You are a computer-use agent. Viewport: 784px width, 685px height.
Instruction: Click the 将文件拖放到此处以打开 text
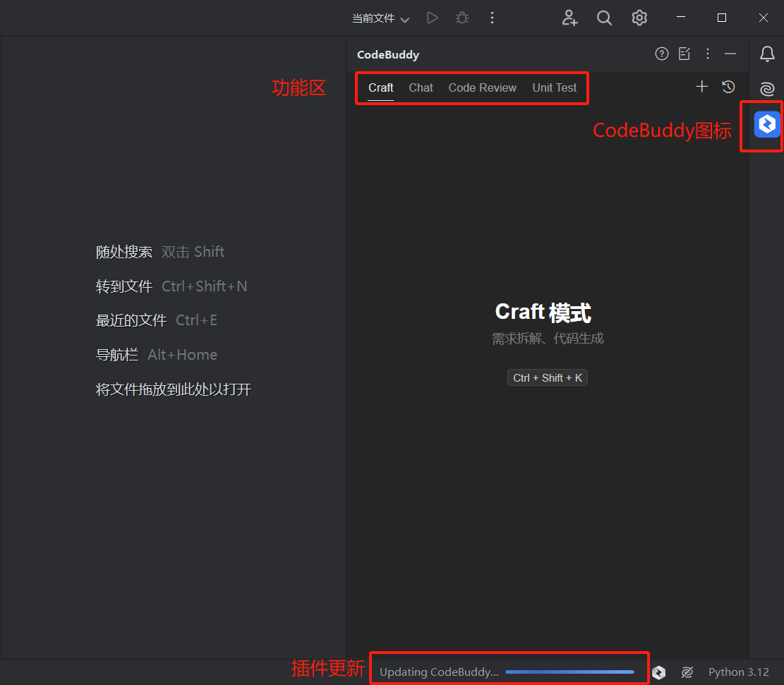[174, 389]
